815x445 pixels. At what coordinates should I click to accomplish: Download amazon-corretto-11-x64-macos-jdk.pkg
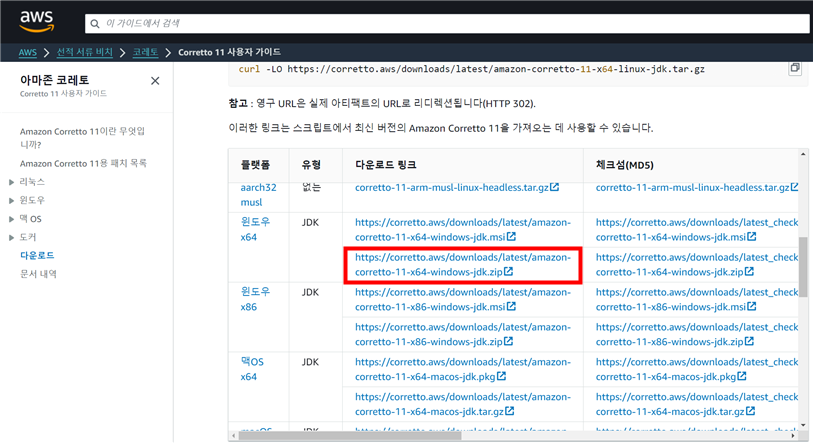(463, 369)
